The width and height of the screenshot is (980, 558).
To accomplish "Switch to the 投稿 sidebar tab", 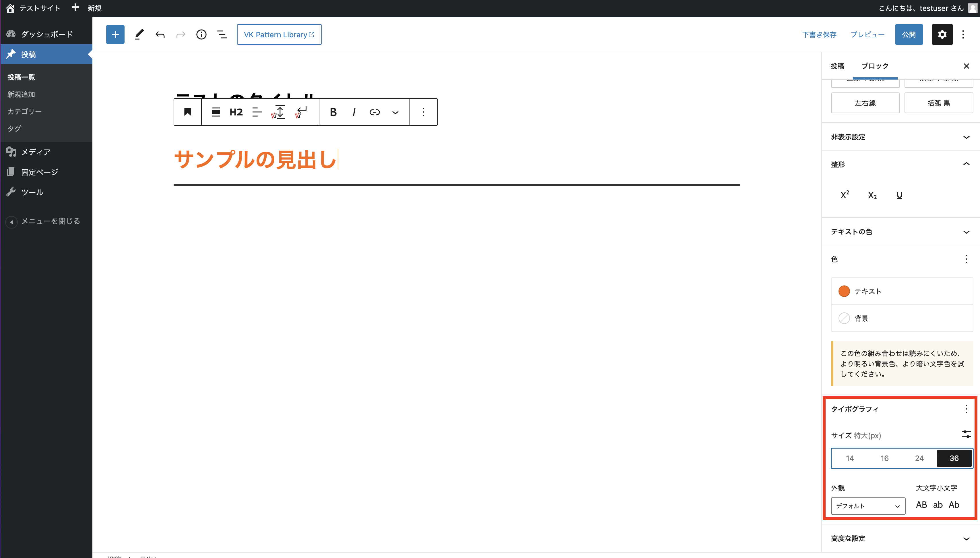I will (837, 66).
